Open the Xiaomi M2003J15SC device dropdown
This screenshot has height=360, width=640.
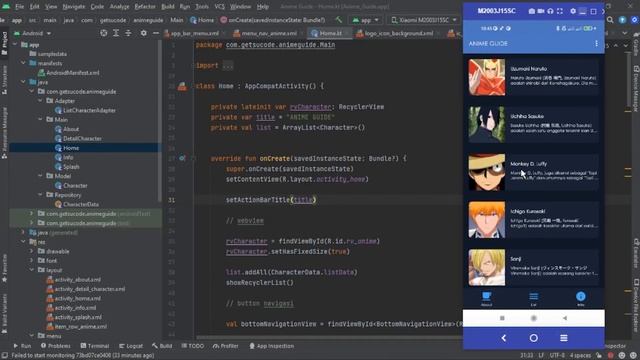click(424, 20)
